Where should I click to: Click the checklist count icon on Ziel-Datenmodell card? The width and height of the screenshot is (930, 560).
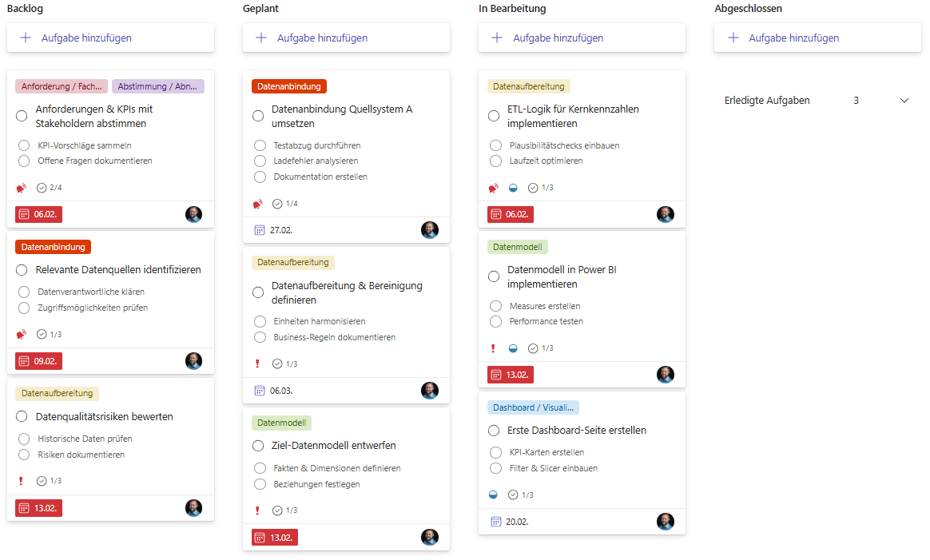point(277,510)
